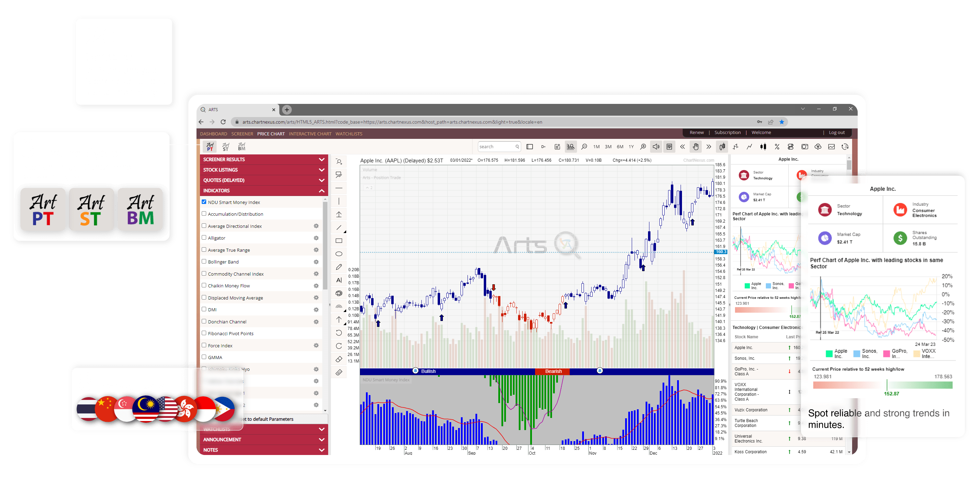
Task: Click the Renew link
Action: 697,133
